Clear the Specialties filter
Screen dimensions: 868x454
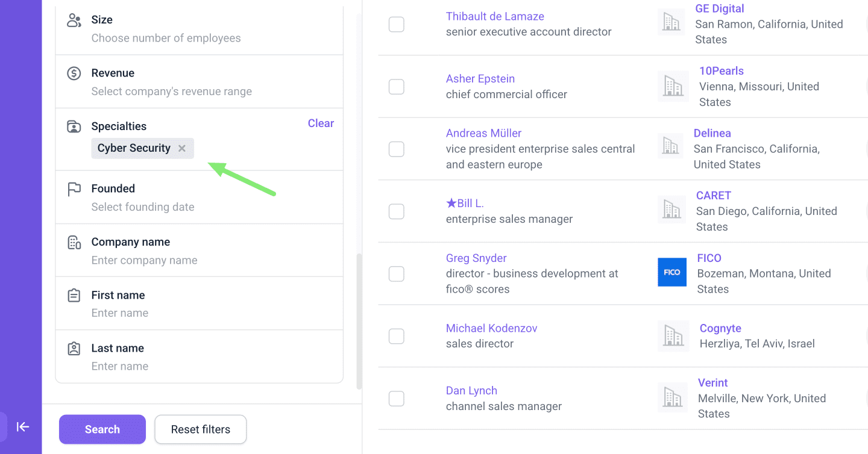click(321, 123)
